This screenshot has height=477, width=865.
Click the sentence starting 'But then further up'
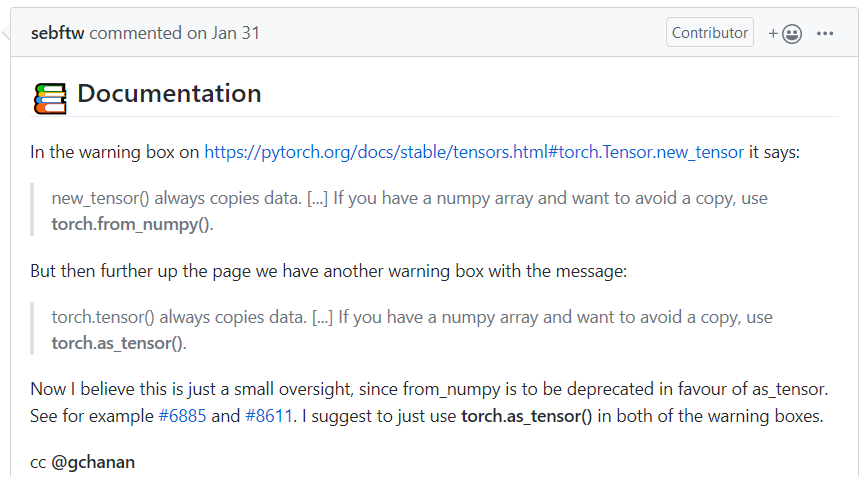point(328,271)
